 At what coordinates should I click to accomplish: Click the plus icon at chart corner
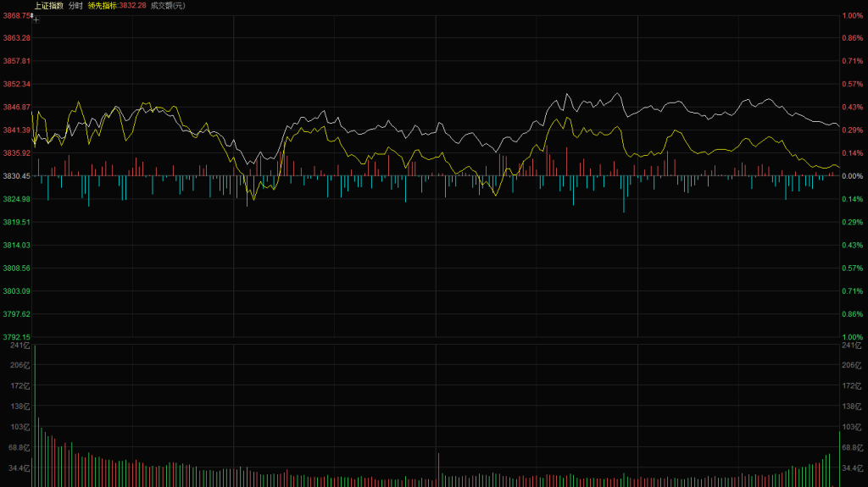pos(36,20)
